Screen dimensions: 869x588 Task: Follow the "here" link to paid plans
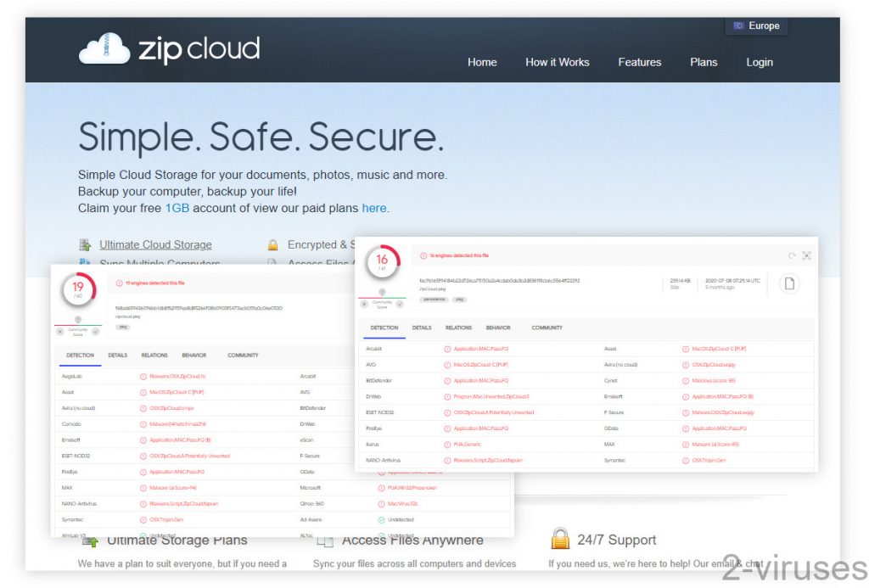[373, 208]
